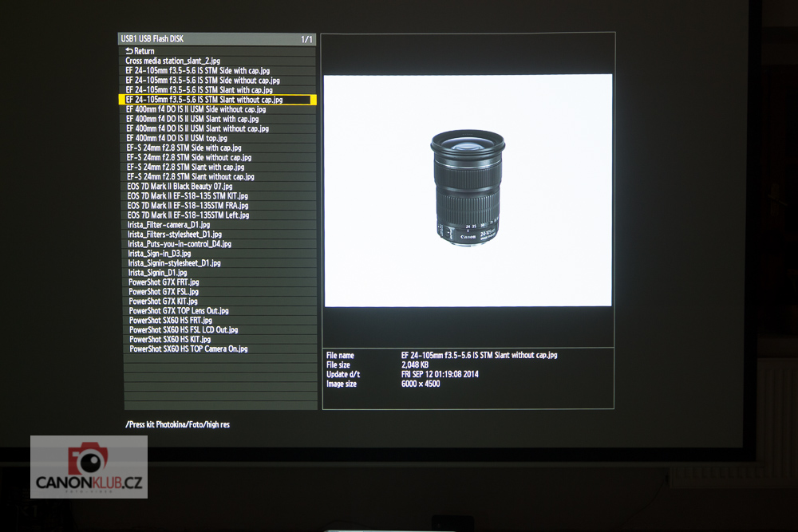The image size is (798, 532).
Task: Click the Return arrow icon
Action: coord(129,51)
